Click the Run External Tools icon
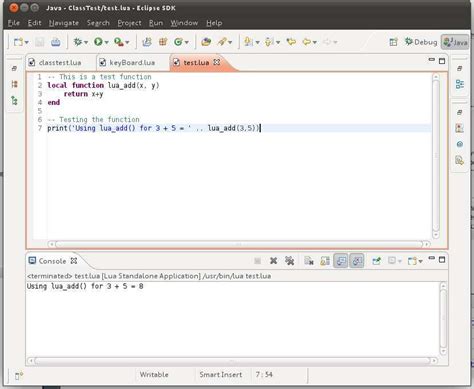This screenshot has width=474, height=389. pyautogui.click(x=119, y=42)
